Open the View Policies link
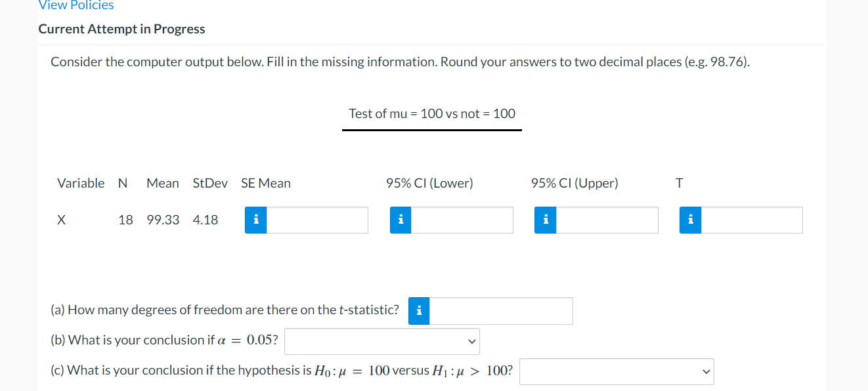Viewport: 868px width, 391px height. [x=76, y=5]
